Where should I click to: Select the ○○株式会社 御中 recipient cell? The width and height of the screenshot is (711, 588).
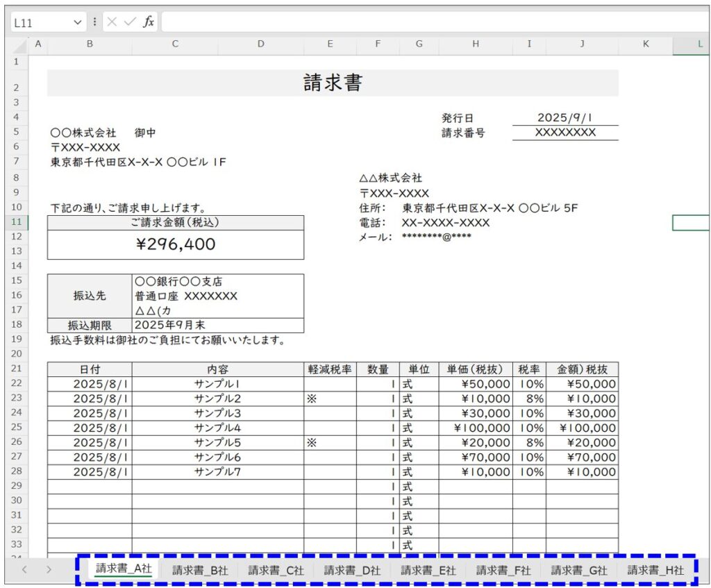click(103, 133)
